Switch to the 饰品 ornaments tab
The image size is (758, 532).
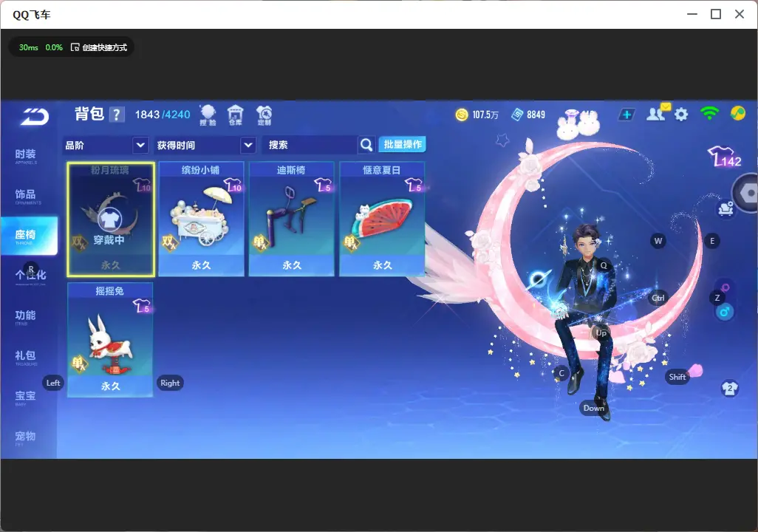pos(26,196)
